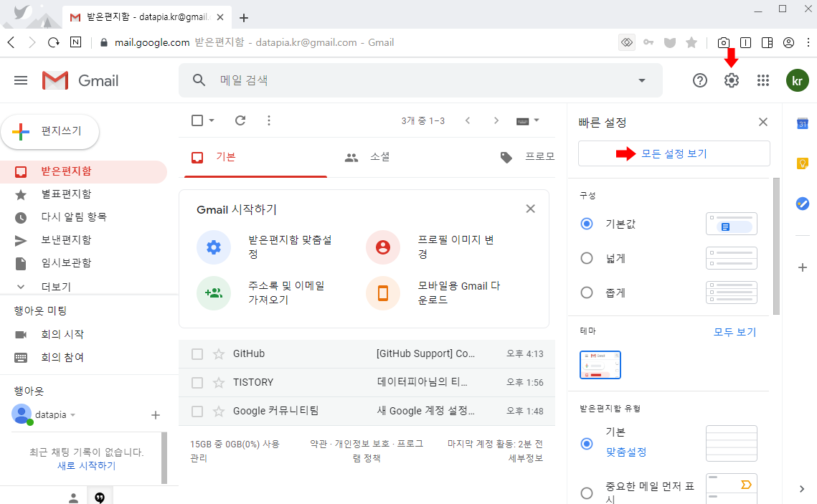Viewport: 817px width, 504px height.
Task: Switch to the 소셜 inbox tab
Action: (367, 157)
